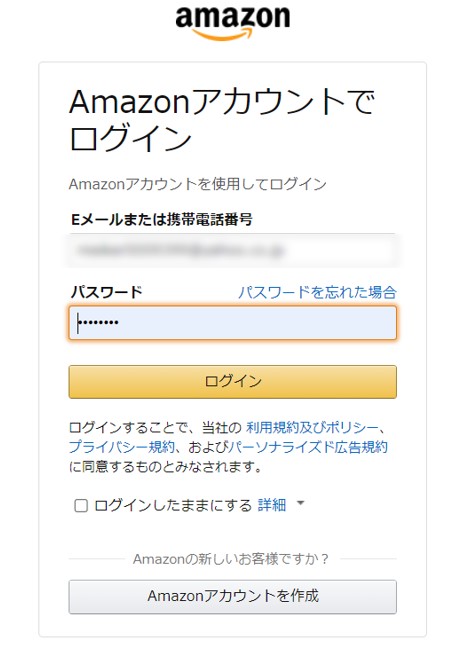Click the Amazonアカウントを作成 button
The height and width of the screenshot is (651, 451).
click(x=233, y=596)
